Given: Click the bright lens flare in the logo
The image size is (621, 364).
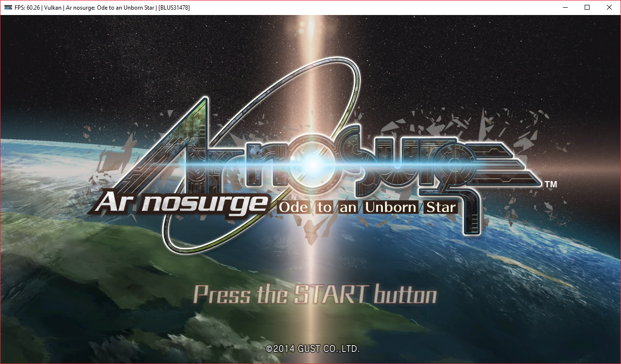Looking at the screenshot, I should [x=314, y=165].
